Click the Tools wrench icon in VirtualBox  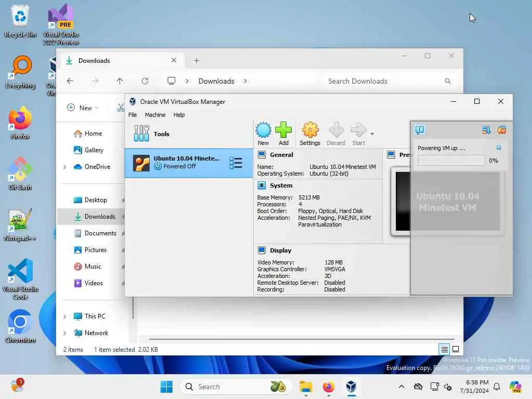pos(141,134)
